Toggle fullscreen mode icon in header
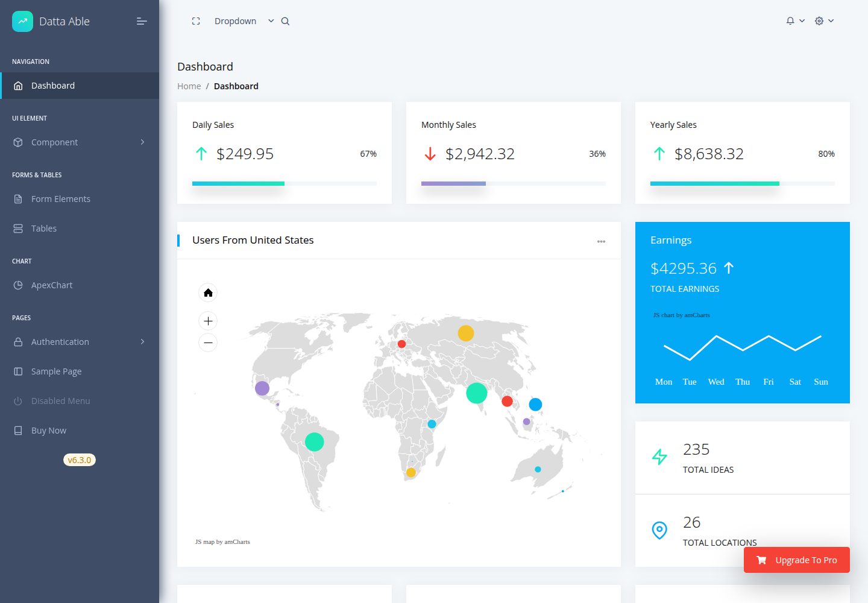Screen dimensions: 868x603 (x=196, y=21)
